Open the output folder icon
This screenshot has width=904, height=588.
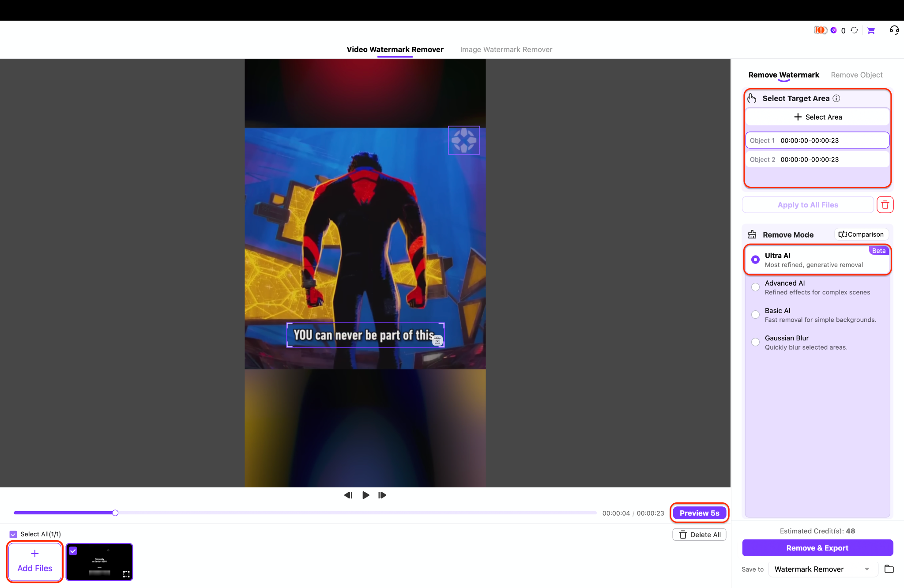coord(889,569)
